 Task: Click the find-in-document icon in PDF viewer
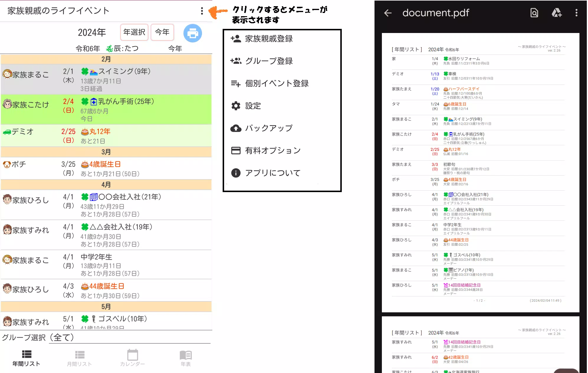[x=534, y=13]
